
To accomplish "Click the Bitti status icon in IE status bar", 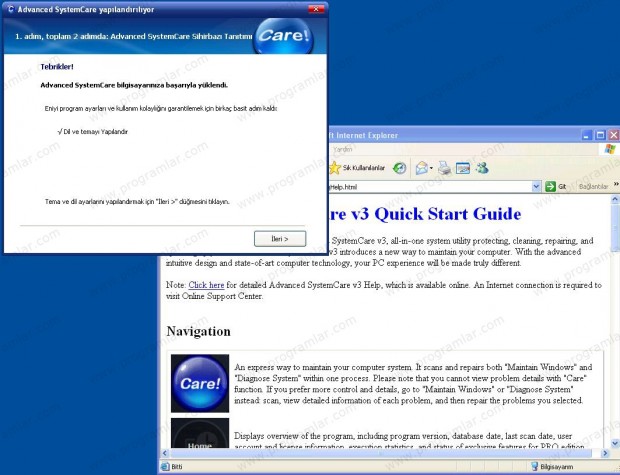I will [x=165, y=467].
